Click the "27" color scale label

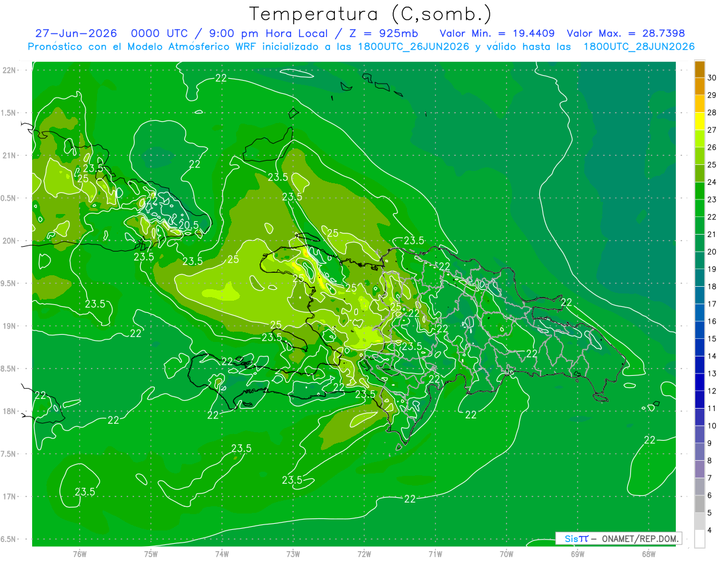[x=712, y=130]
